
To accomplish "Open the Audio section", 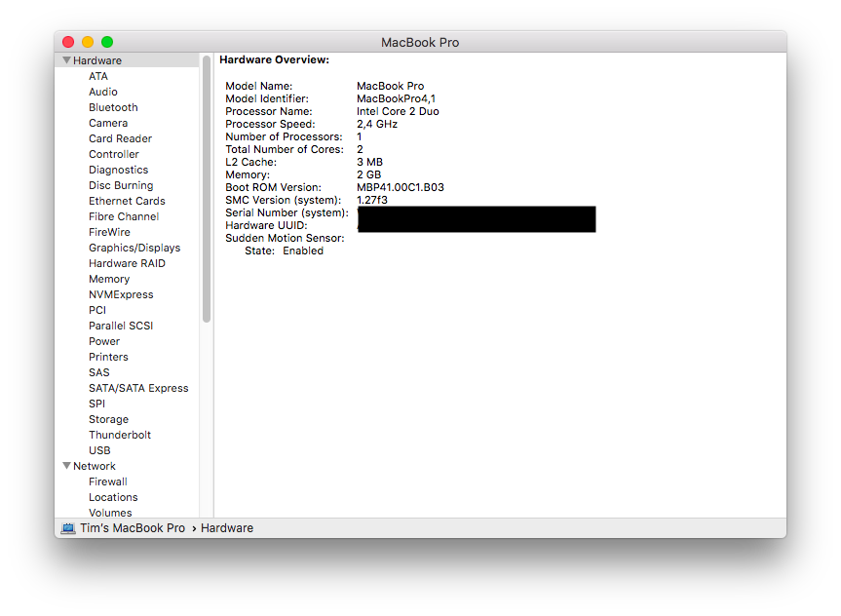I will (x=103, y=92).
